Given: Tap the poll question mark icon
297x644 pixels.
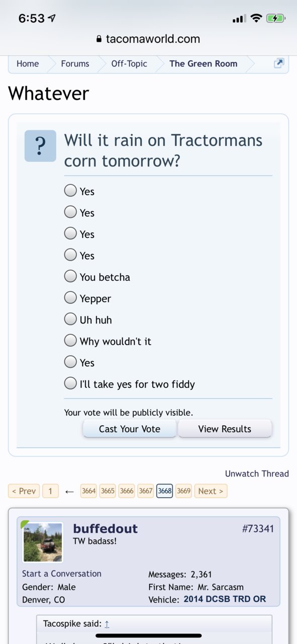Looking at the screenshot, I should pos(40,146).
